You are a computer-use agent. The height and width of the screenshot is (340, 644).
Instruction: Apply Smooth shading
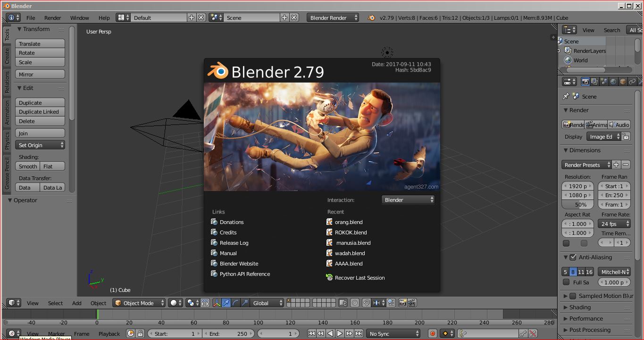[x=28, y=166]
